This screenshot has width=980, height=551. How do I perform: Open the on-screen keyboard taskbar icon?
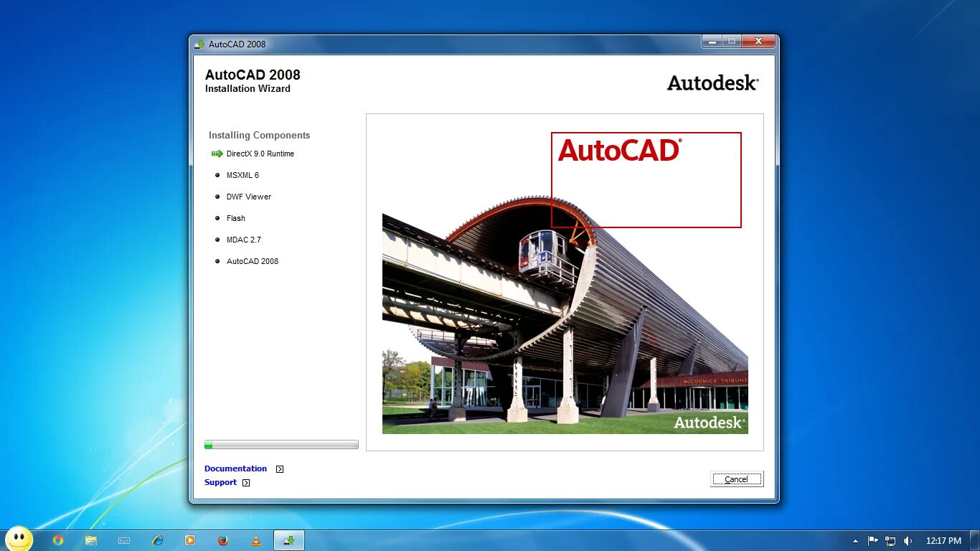(124, 540)
